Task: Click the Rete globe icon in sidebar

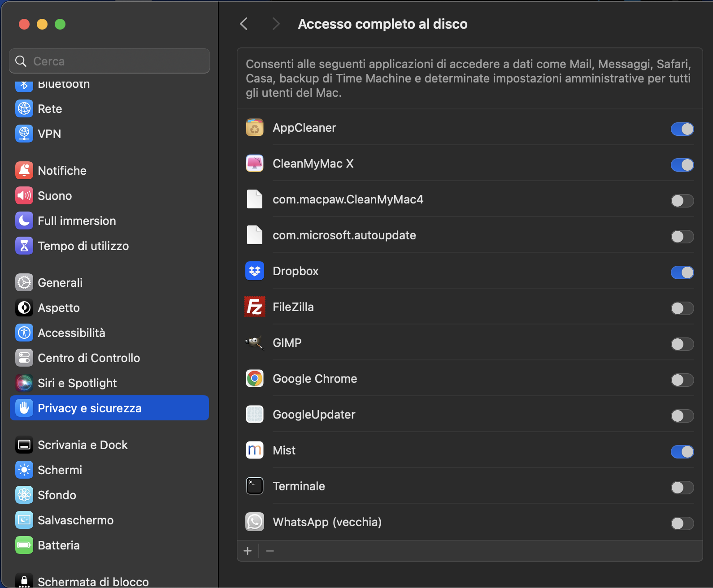Action: [x=24, y=108]
